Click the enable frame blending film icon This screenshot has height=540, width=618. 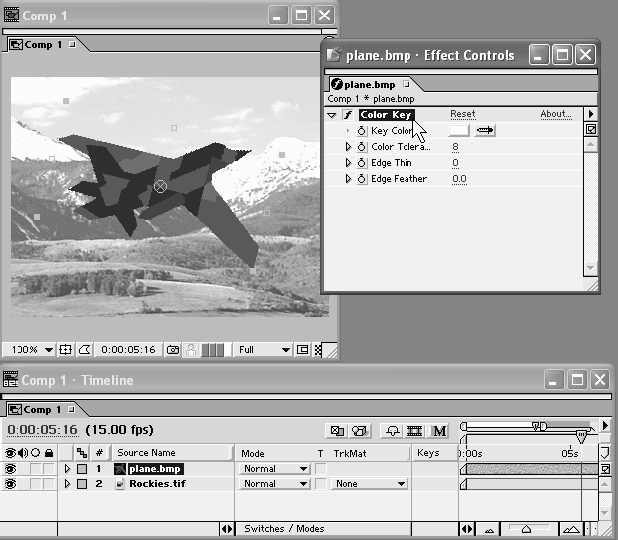point(415,431)
